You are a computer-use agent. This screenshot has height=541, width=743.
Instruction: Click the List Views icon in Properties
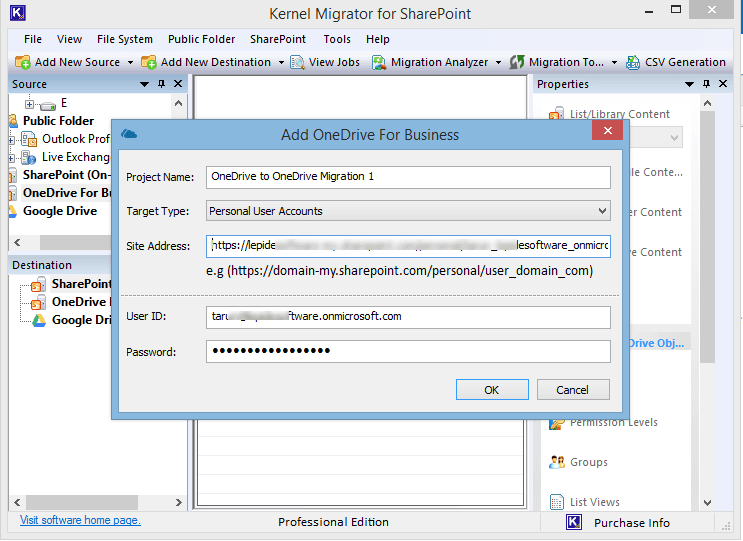(557, 502)
